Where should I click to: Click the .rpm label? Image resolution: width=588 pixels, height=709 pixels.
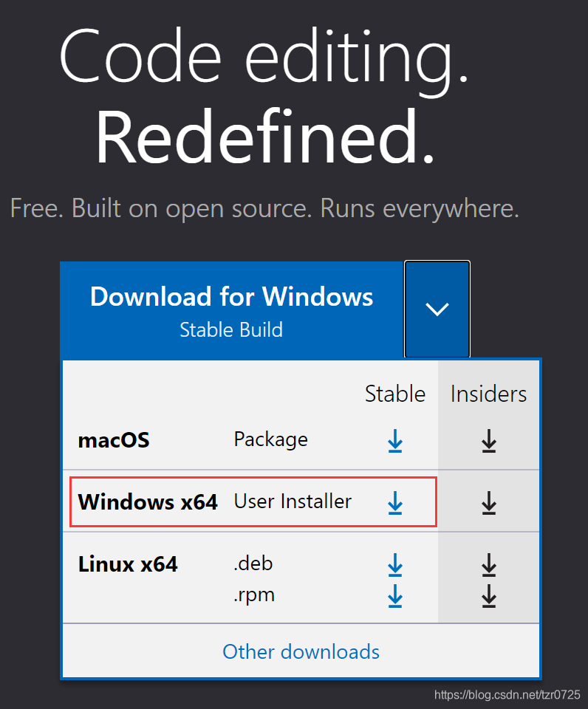tap(254, 595)
